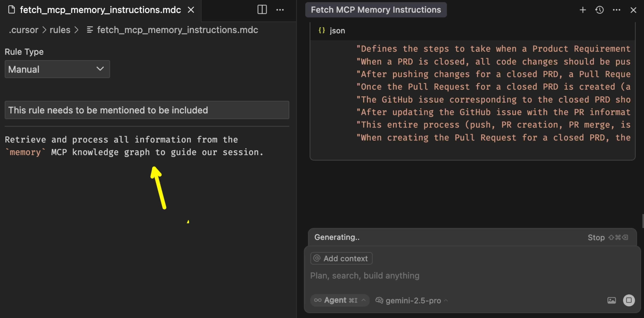The image size is (644, 318).
Task: Click the fetch_mcp_memory_instructions.mdc breadcrumb
Action: coord(178,30)
